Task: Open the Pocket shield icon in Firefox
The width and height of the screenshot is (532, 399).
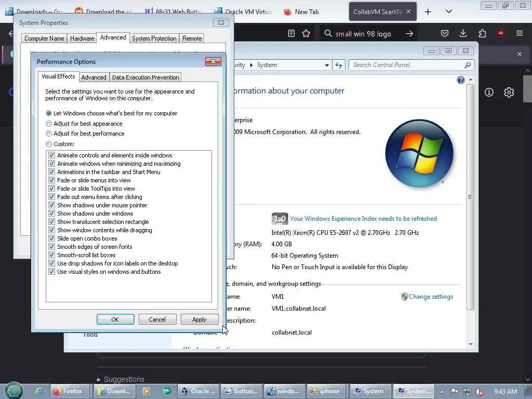Action: [445, 33]
